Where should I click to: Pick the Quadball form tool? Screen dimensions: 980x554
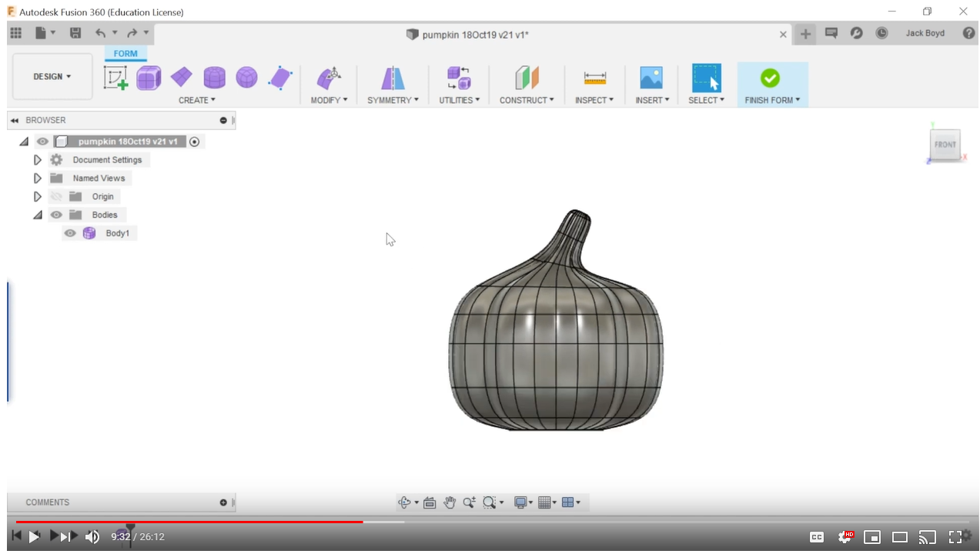coord(246,78)
